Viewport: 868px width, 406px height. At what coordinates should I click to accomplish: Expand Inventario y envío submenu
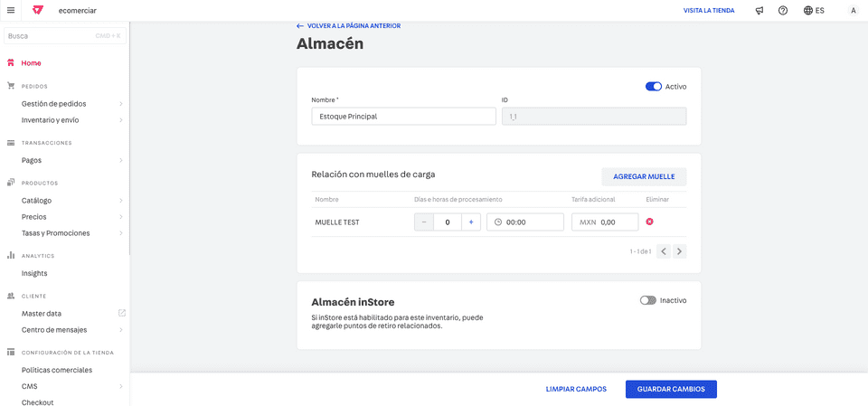coord(120,120)
